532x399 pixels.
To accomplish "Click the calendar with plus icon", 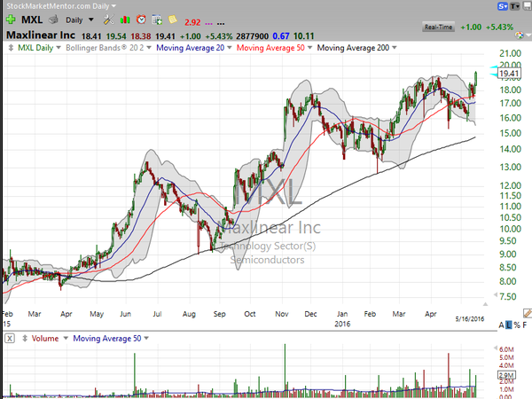I will coord(157,20).
